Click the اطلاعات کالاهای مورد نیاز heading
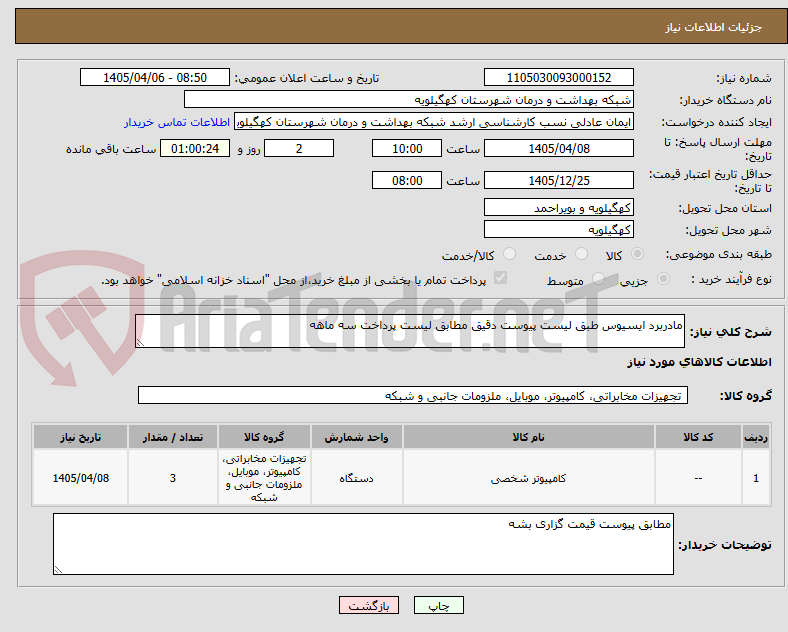 699,362
